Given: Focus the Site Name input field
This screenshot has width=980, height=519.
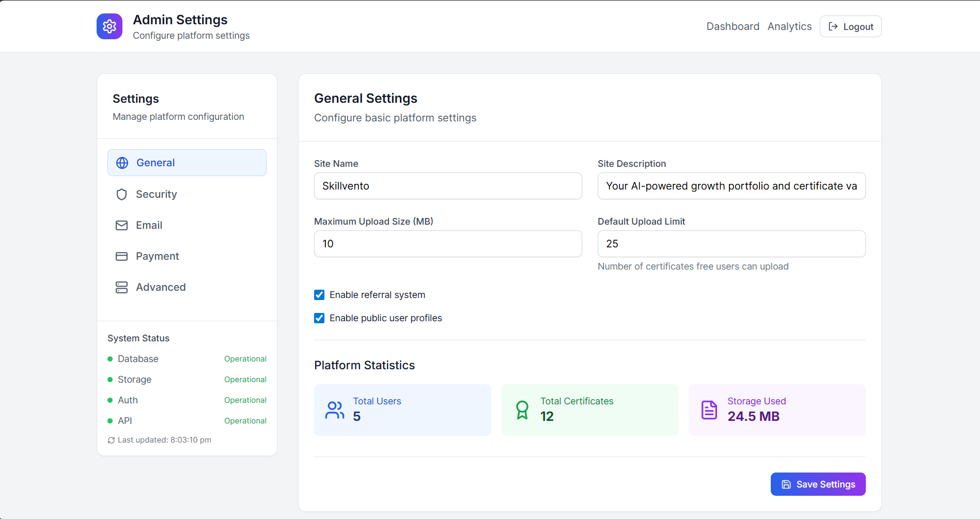Looking at the screenshot, I should click(x=448, y=186).
